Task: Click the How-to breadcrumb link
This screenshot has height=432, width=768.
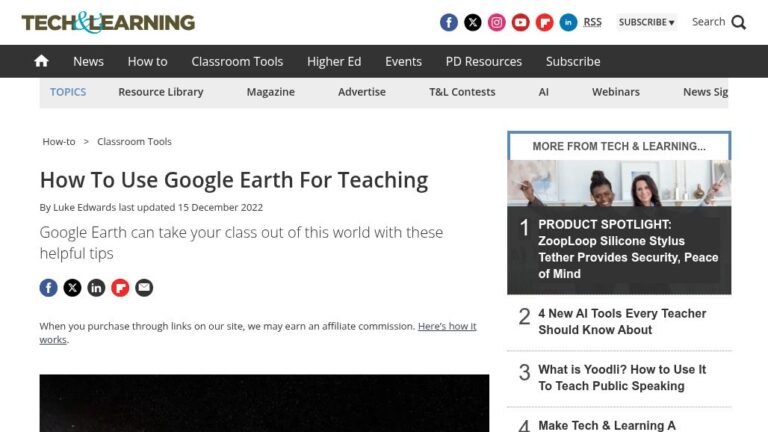Action: point(59,142)
